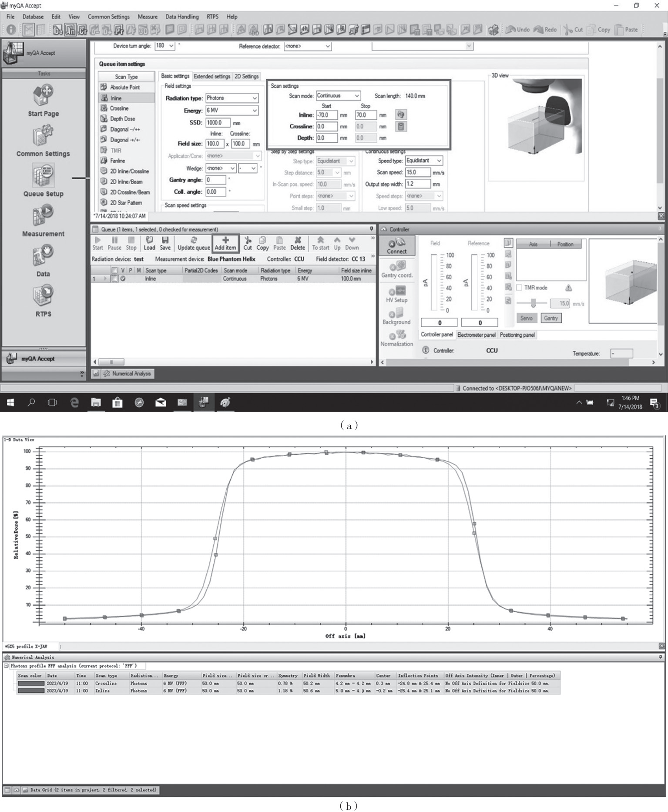668x812 pixels.
Task: Click Connect in Controller panel
Action: (x=397, y=246)
